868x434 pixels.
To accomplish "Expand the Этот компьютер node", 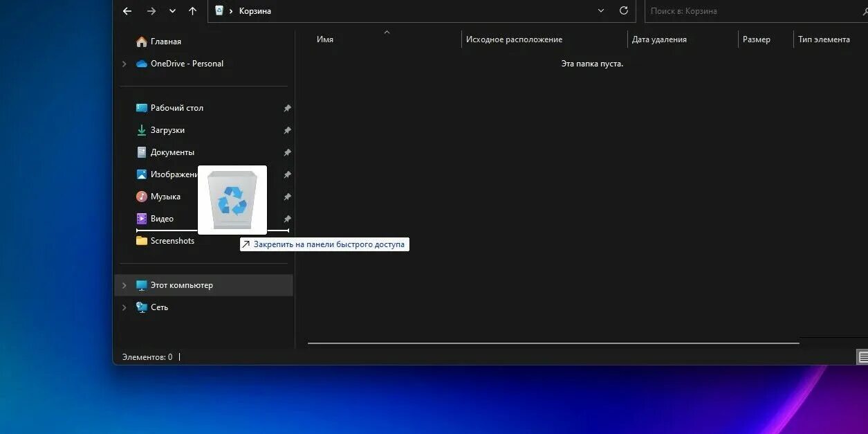I will tap(124, 285).
